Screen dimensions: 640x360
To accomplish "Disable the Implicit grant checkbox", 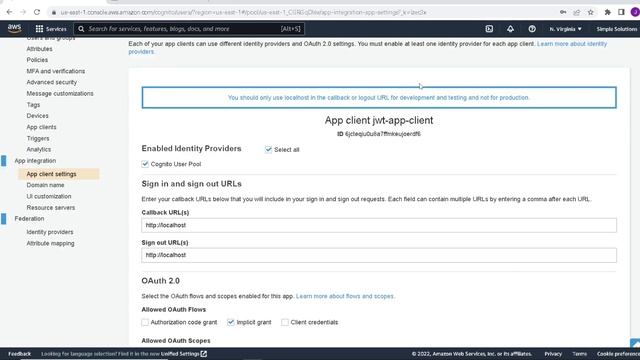I will point(231,322).
